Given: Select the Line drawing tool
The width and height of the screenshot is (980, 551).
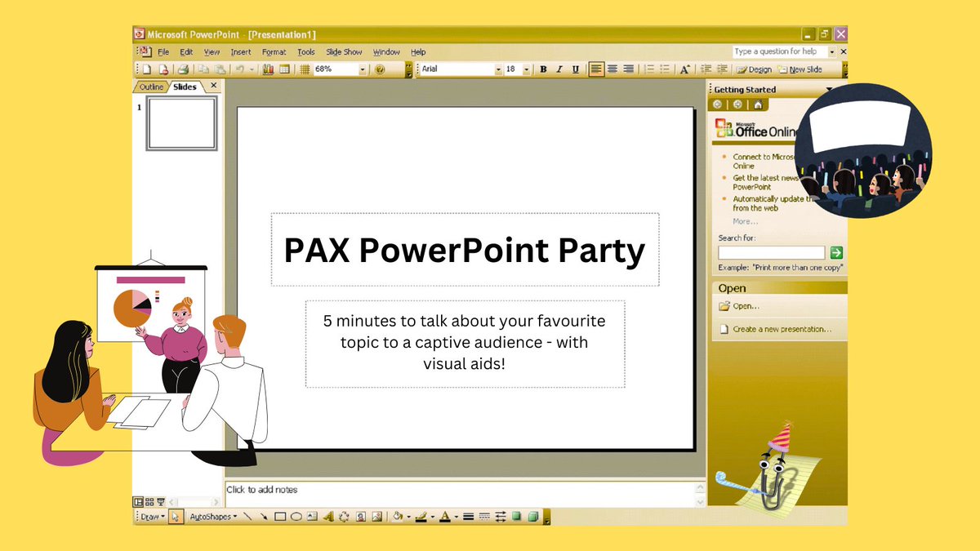Looking at the screenshot, I should (x=247, y=517).
